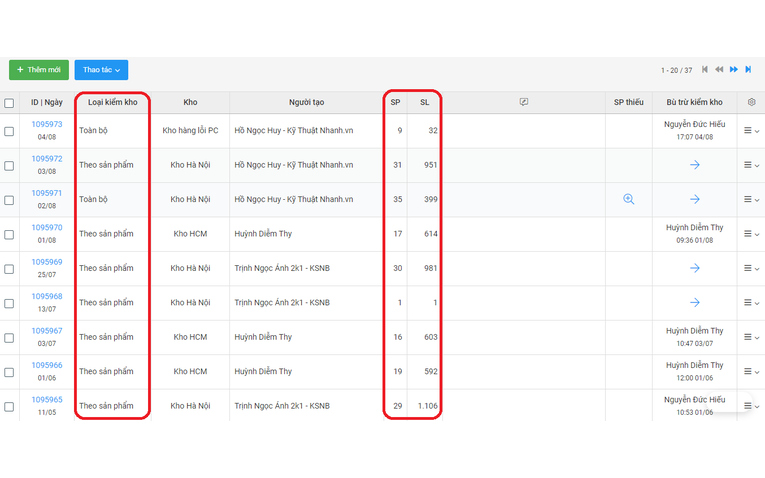Open inventory check 1095968
The height and width of the screenshot is (478, 765).
(x=47, y=296)
